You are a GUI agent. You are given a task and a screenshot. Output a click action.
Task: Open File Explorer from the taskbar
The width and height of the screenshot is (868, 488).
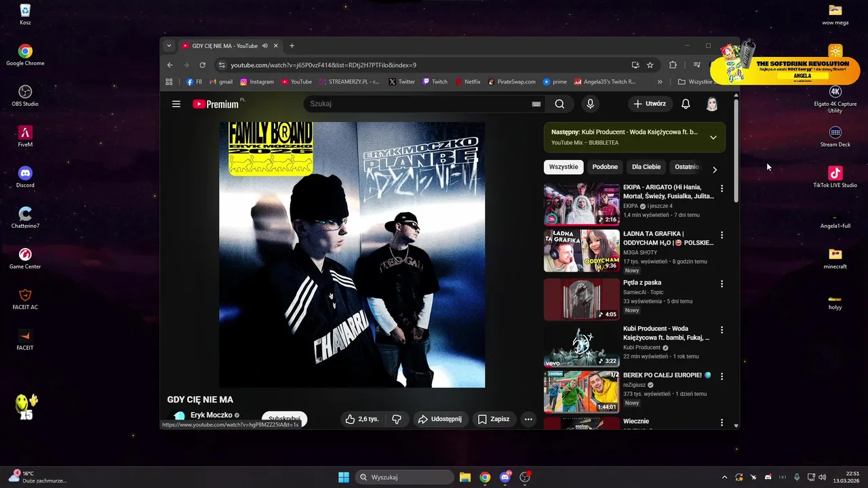tap(465, 477)
